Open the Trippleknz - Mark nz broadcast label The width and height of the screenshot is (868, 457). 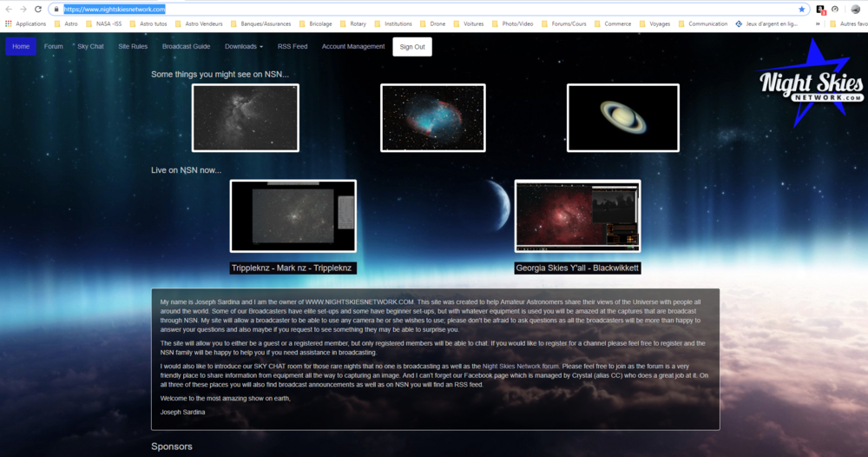pyautogui.click(x=292, y=268)
